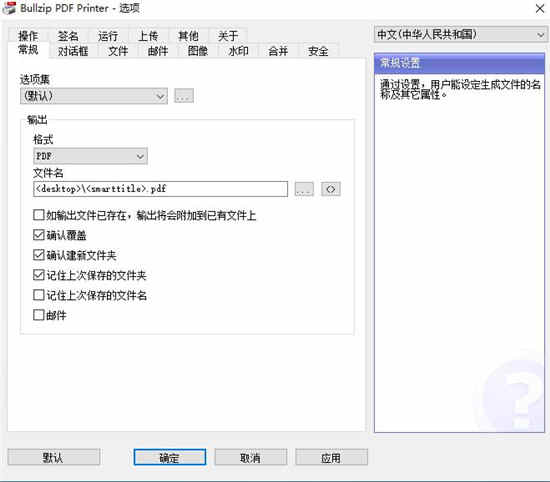Click the 确定 button
Screen dimensions: 550x482
coord(170,457)
